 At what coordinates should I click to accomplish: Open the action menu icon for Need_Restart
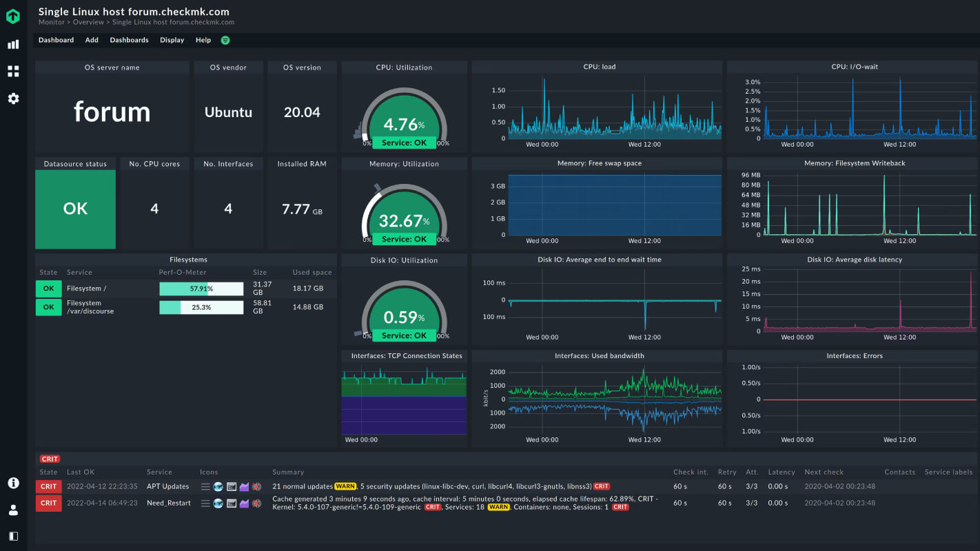[x=205, y=503]
